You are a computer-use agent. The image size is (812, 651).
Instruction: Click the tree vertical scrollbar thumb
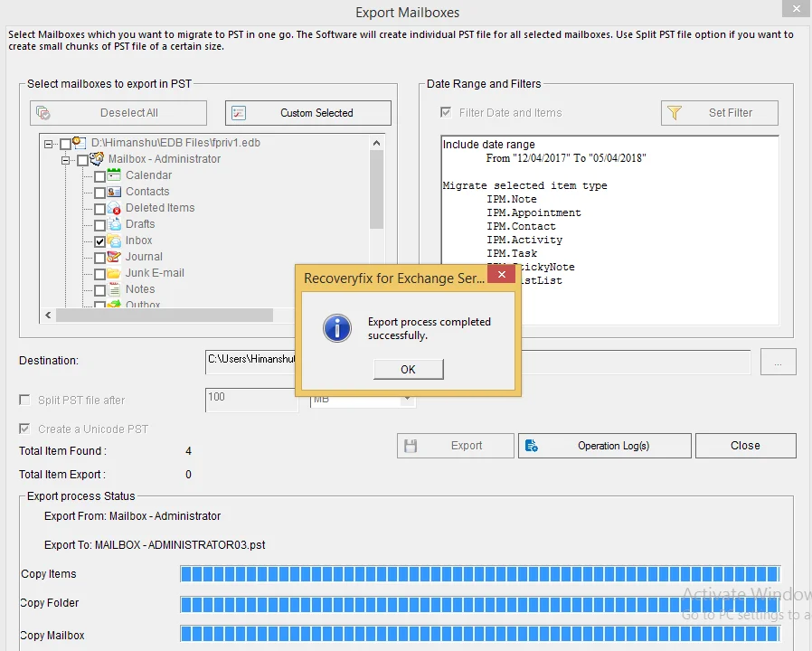pyautogui.click(x=376, y=190)
